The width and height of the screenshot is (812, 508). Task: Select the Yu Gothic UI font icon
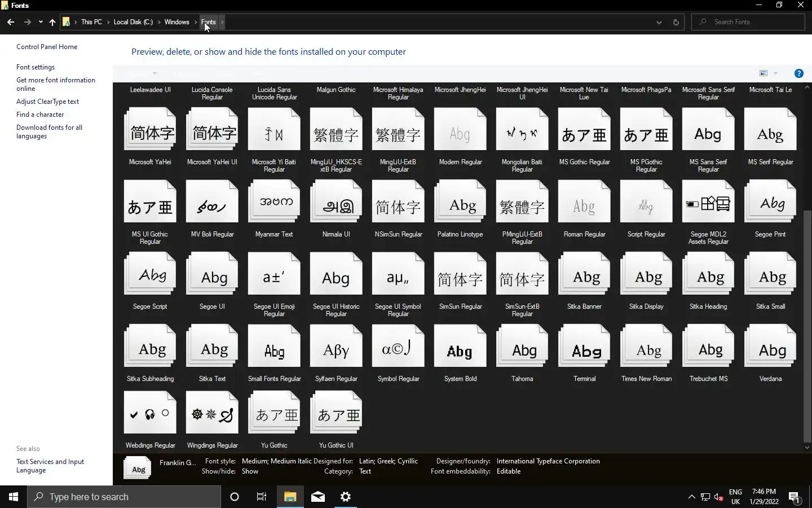336,413
